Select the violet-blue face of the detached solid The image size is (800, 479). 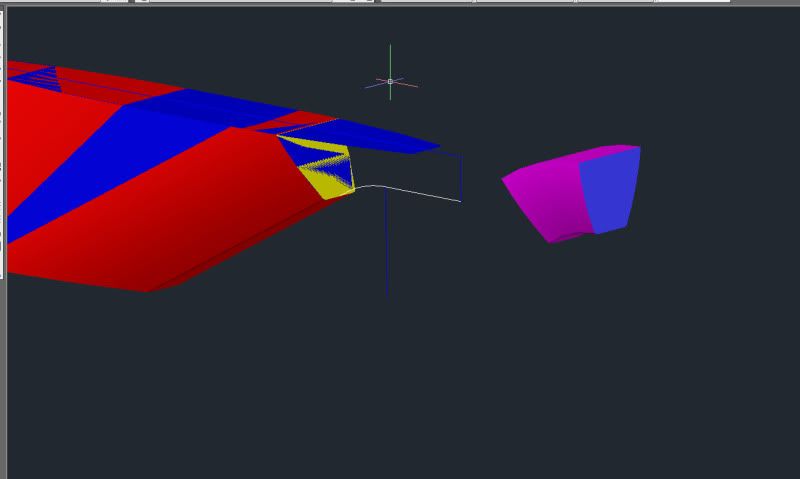pos(610,191)
